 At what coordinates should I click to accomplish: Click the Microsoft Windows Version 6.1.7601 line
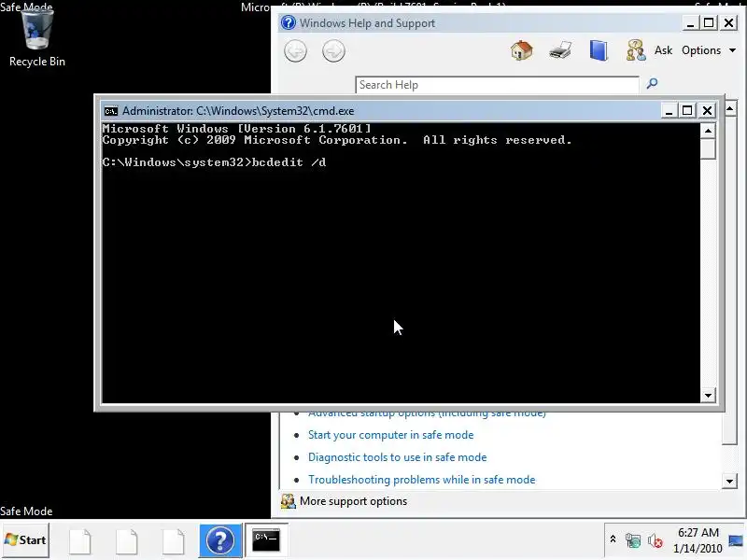point(236,129)
